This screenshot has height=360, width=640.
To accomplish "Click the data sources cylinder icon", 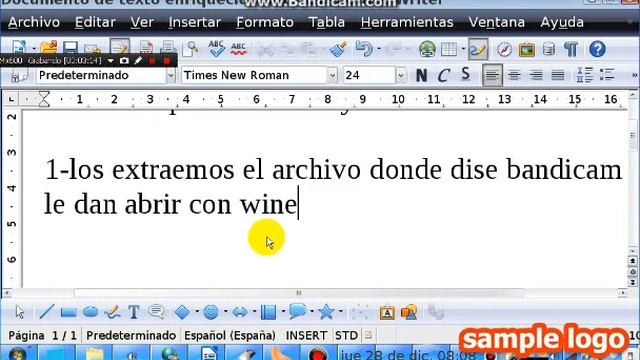I will click(549, 49).
